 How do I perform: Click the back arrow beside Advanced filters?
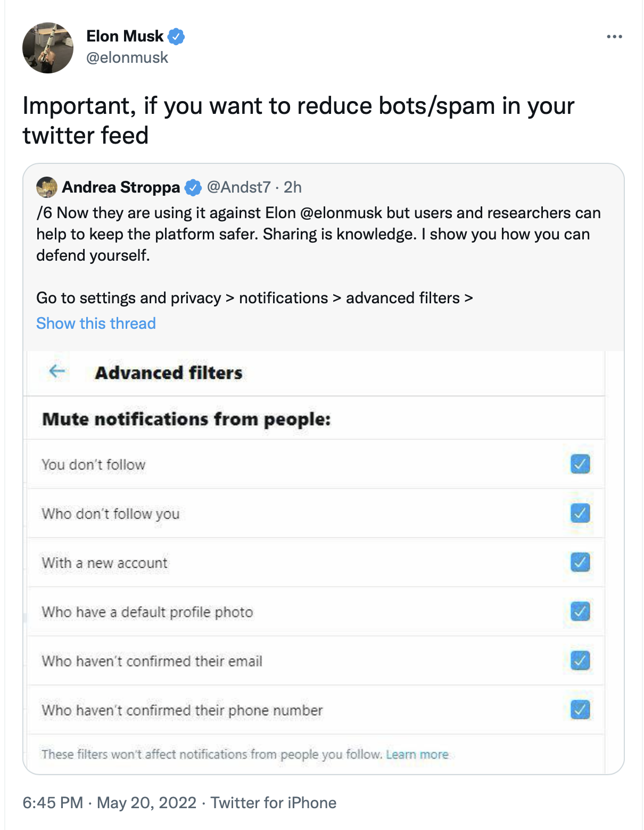(57, 371)
